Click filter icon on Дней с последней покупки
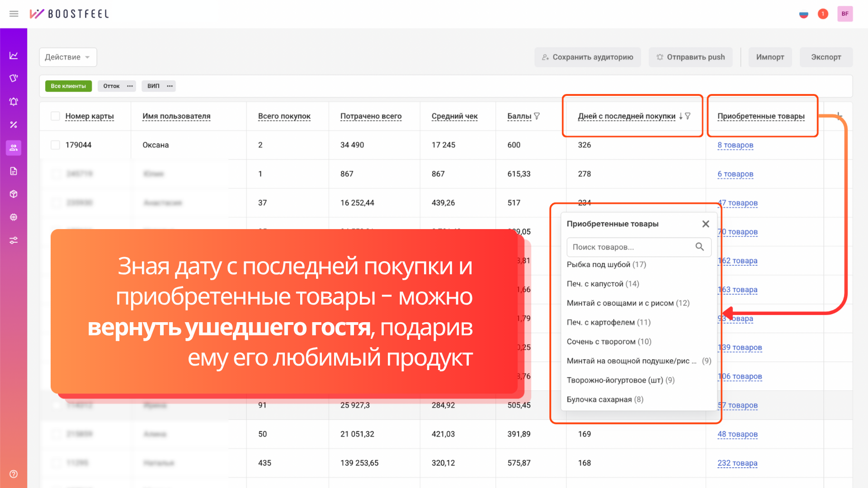The image size is (868, 488). (688, 116)
